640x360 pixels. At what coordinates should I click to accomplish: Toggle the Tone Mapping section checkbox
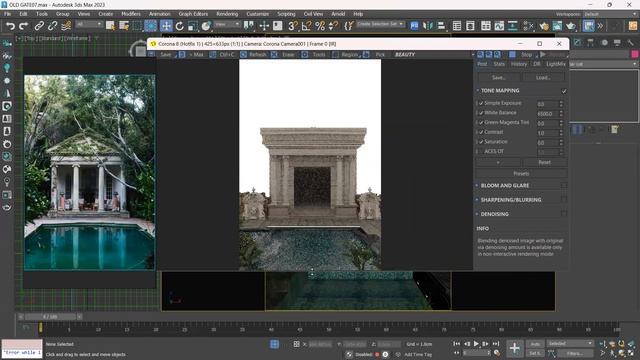pos(564,91)
